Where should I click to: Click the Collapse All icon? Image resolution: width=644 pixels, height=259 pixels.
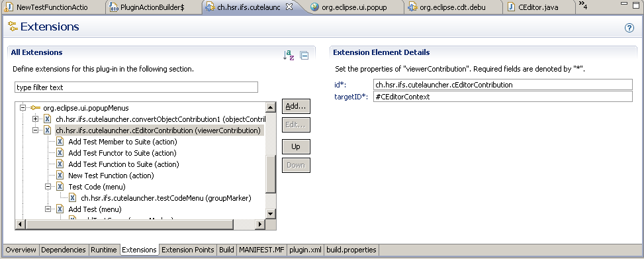point(304,56)
